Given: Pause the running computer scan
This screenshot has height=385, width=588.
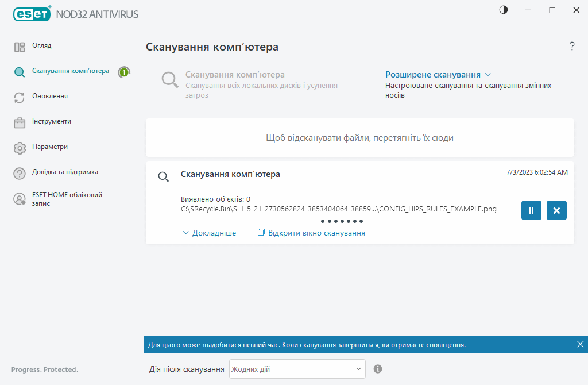Looking at the screenshot, I should [531, 210].
